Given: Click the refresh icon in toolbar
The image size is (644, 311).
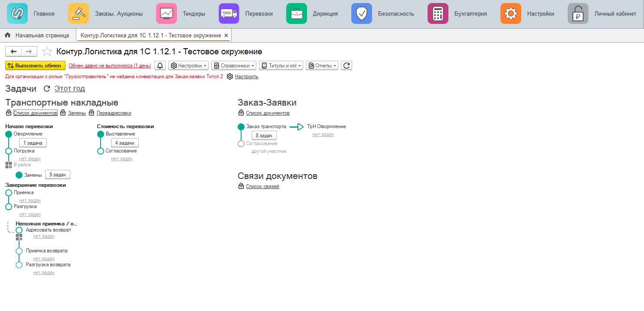Looking at the screenshot, I should point(346,66).
